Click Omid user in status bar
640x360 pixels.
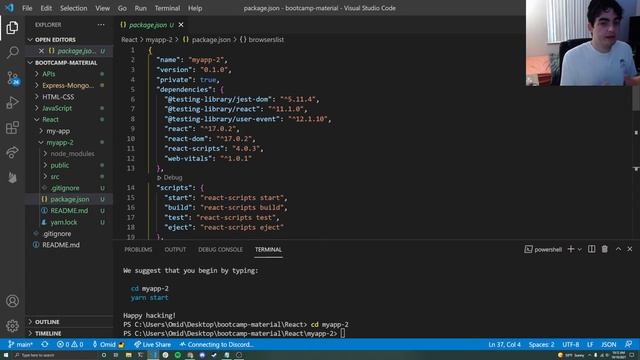point(108,344)
